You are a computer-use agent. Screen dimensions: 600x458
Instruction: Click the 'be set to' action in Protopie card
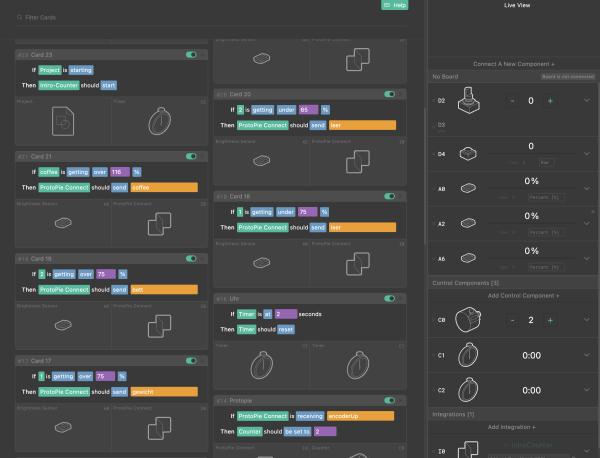[x=297, y=432]
